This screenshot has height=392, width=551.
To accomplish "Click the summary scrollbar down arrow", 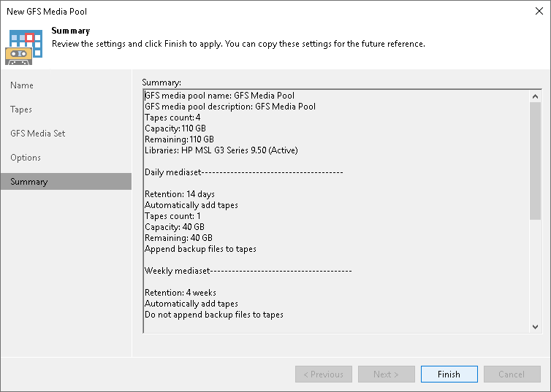I will click(x=535, y=327).
